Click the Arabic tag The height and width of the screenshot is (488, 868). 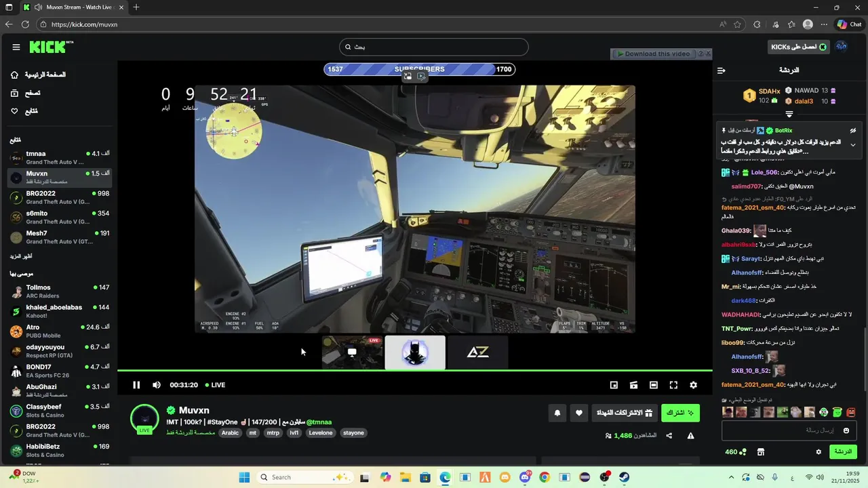(231, 433)
